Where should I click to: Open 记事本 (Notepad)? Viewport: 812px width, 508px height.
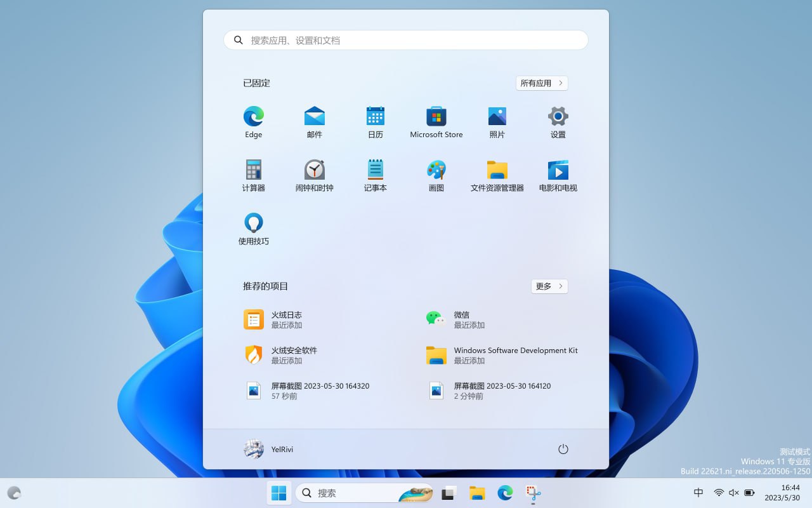point(375,175)
